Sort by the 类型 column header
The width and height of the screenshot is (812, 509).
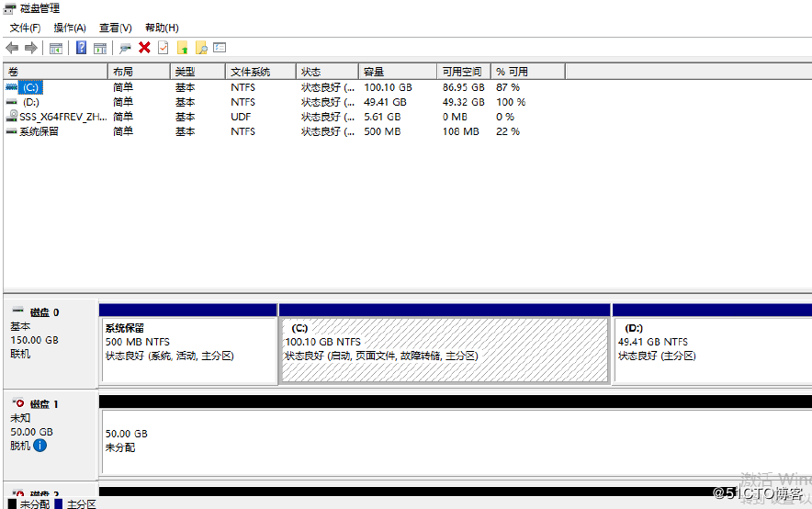point(197,72)
